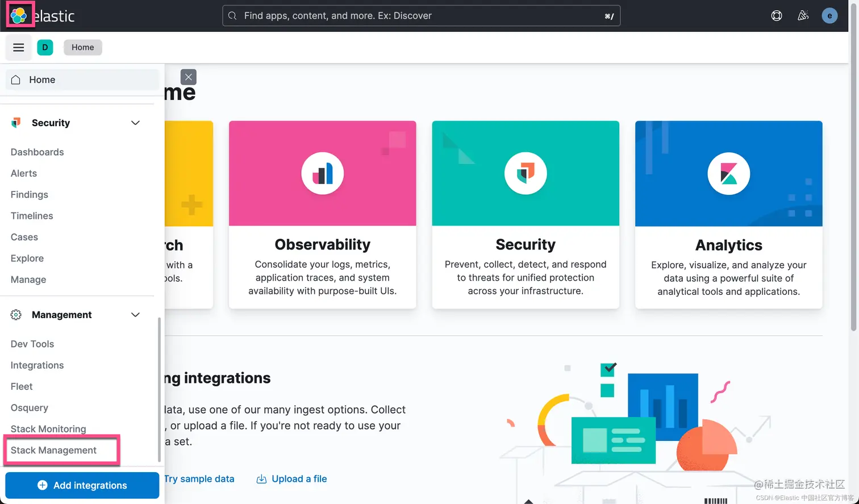Click the search magnifier icon

[232, 16]
